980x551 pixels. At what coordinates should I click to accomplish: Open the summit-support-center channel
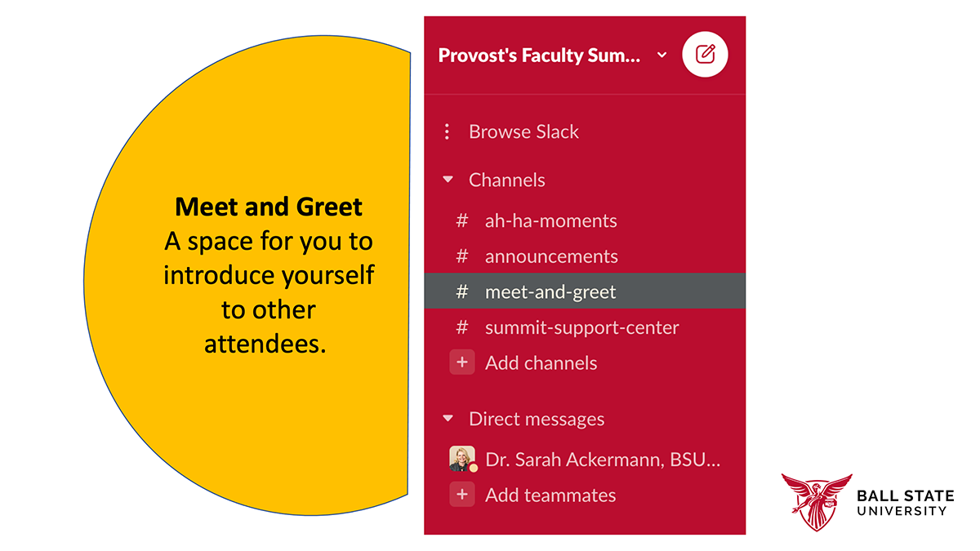pyautogui.click(x=581, y=327)
